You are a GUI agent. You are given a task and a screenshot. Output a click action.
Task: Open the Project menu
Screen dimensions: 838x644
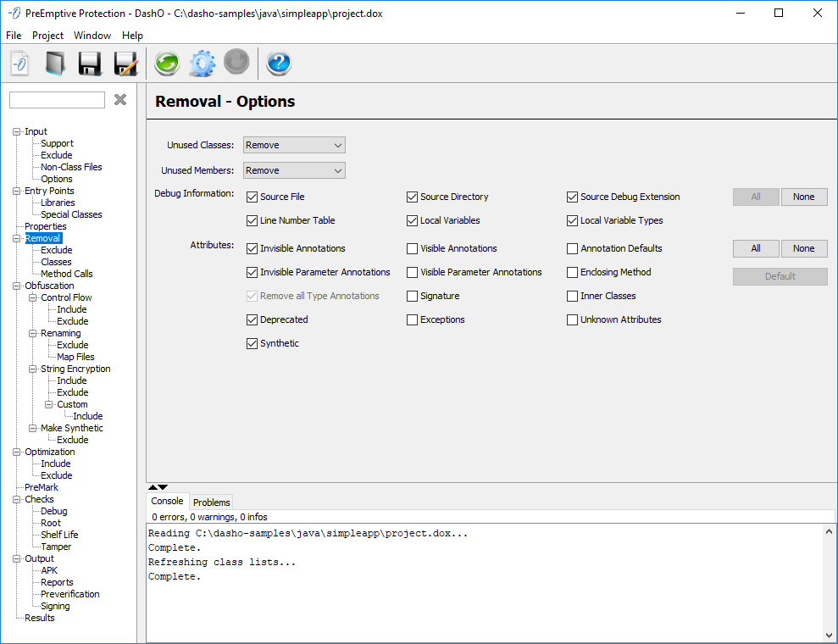(x=47, y=36)
